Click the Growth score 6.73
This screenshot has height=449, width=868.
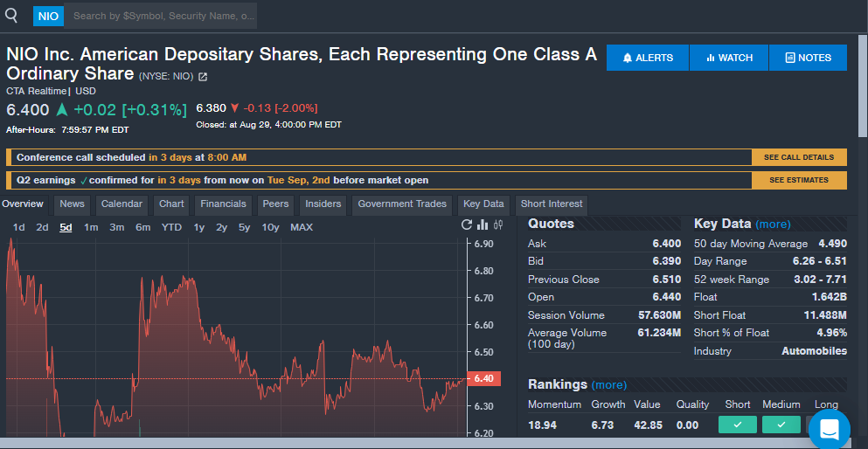tap(601, 425)
